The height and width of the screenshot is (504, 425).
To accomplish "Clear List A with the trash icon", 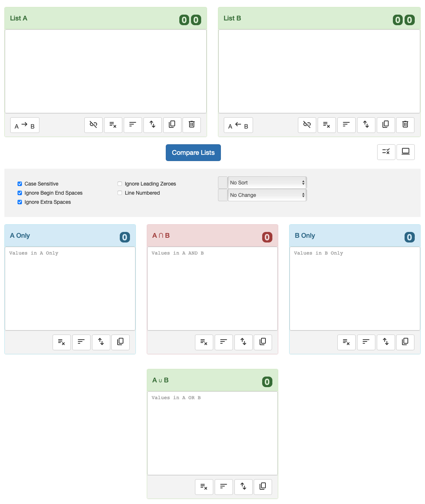I will (192, 125).
